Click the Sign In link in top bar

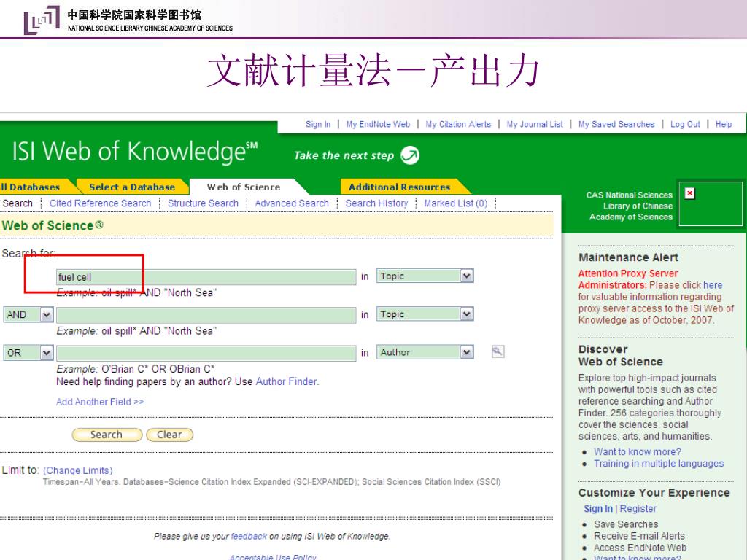318,124
